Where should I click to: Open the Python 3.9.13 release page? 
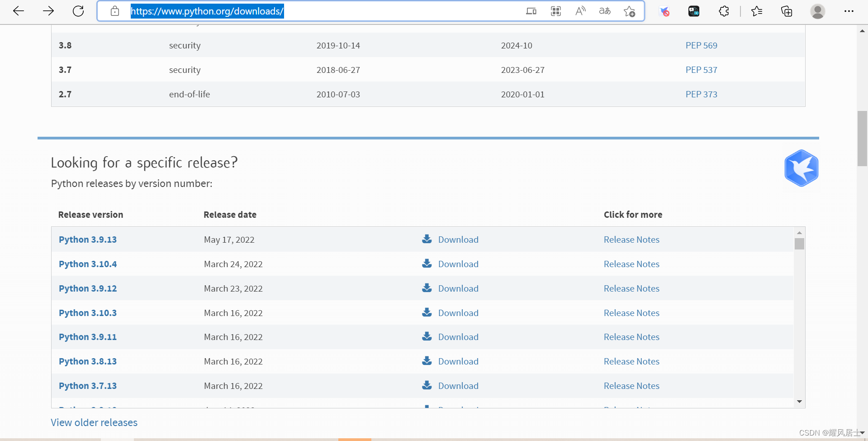tap(88, 240)
